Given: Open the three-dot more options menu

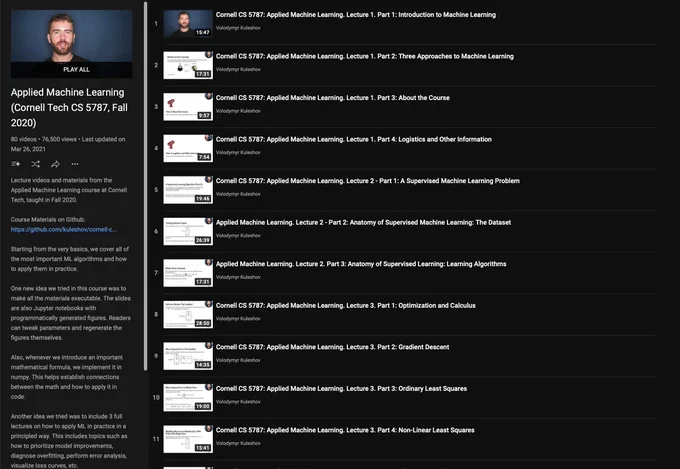Looking at the screenshot, I should 75,164.
